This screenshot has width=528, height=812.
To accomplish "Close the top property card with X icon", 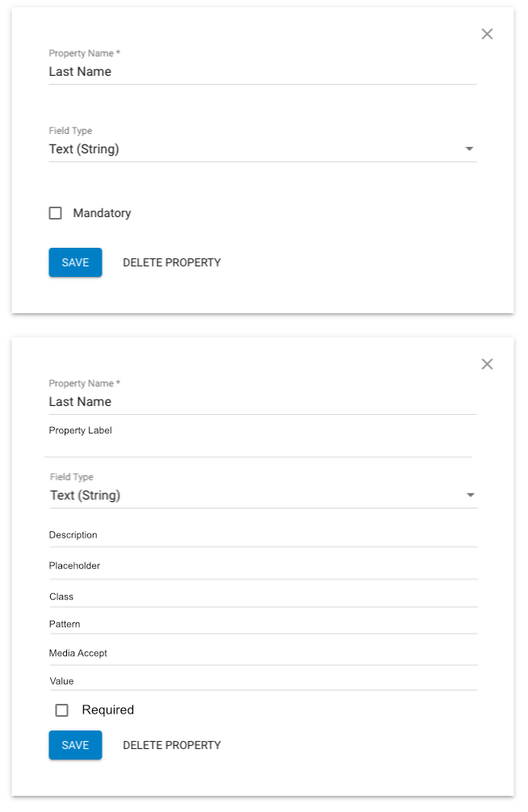I will (487, 34).
